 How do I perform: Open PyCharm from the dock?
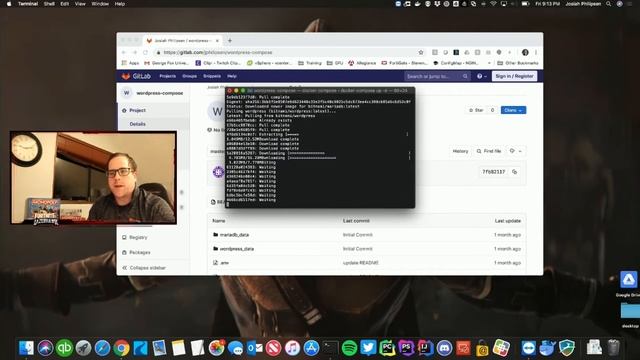point(387,348)
